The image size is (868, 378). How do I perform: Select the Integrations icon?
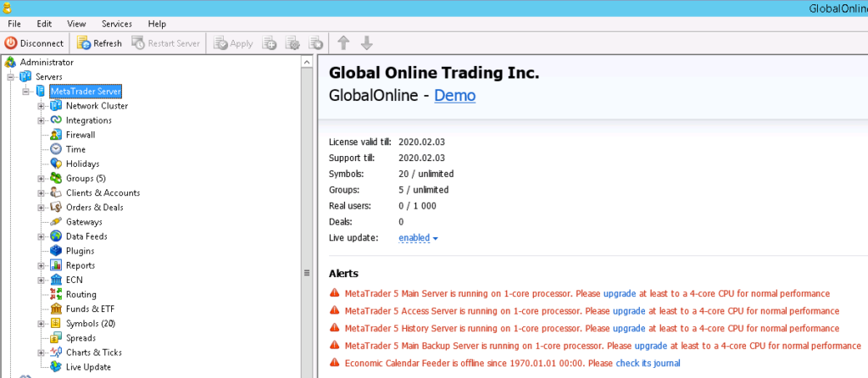click(x=56, y=120)
